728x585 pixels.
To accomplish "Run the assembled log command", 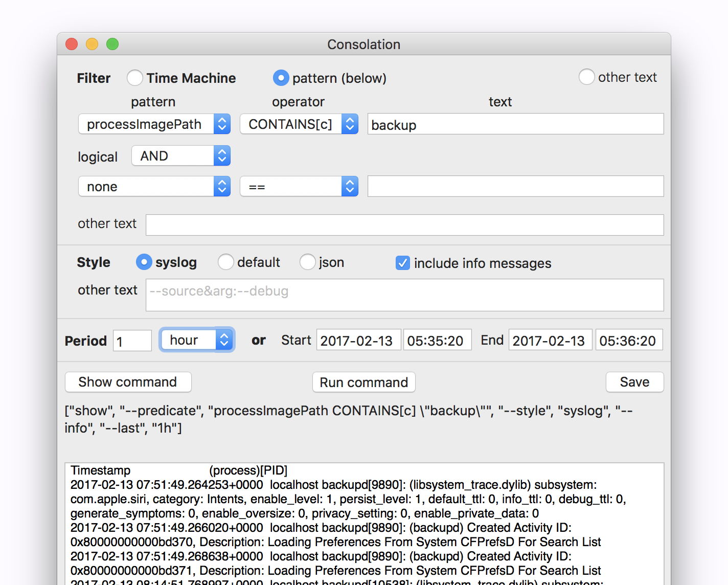I will coord(363,382).
